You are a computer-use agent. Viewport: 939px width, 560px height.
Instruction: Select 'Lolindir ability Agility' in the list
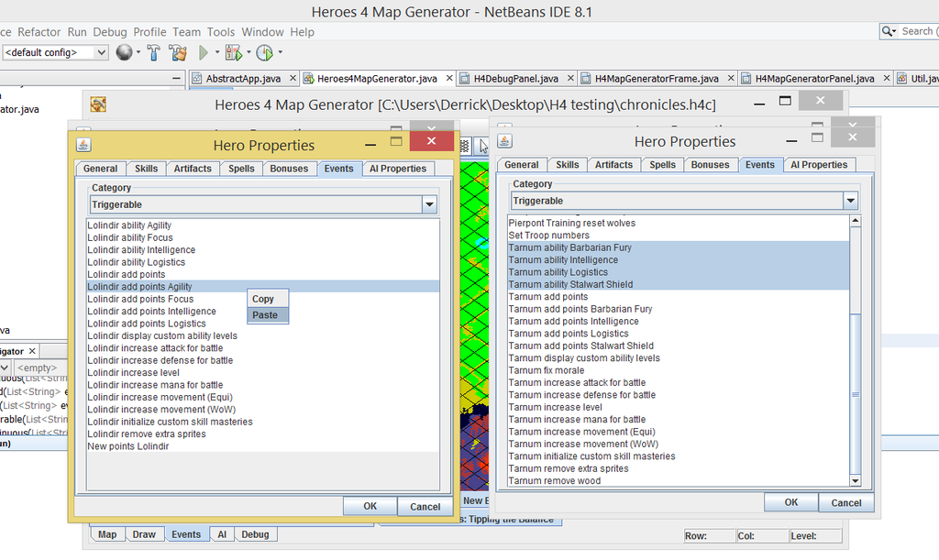[263, 225]
